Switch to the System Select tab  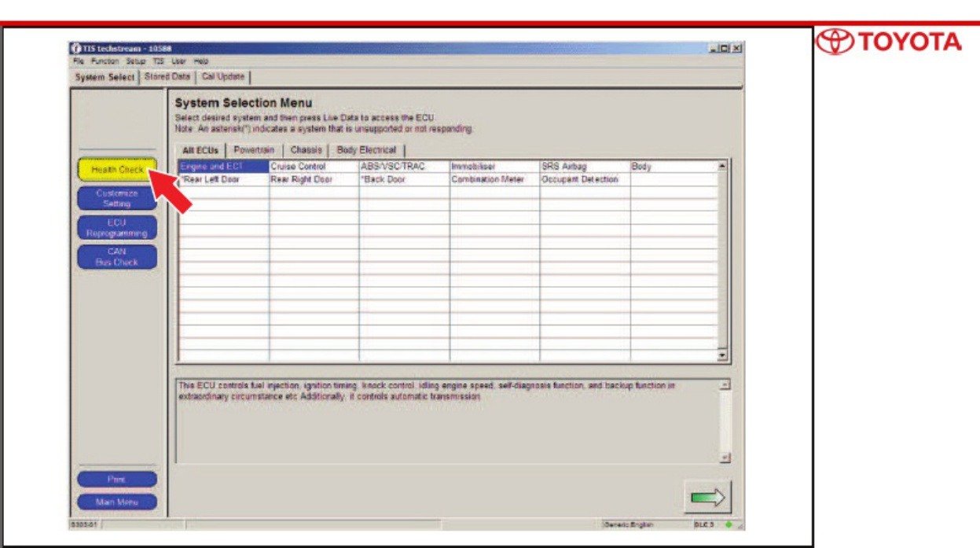click(105, 77)
